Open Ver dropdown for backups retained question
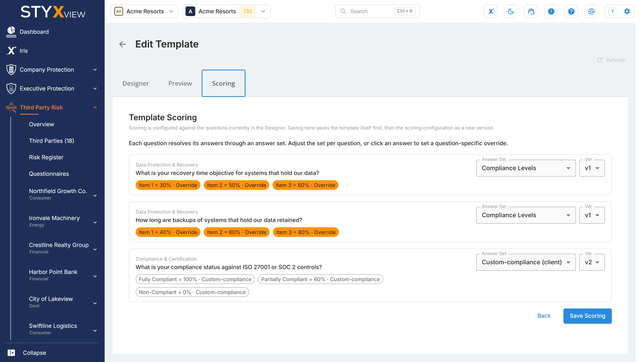The height and width of the screenshot is (362, 644). [592, 215]
